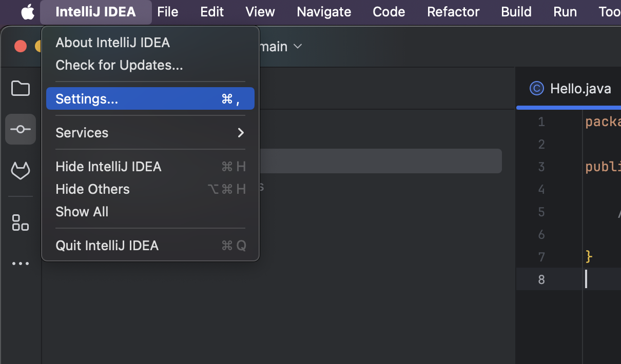This screenshot has height=364, width=621.
Task: Switch to the Hello.java editor tab
Action: pos(580,89)
